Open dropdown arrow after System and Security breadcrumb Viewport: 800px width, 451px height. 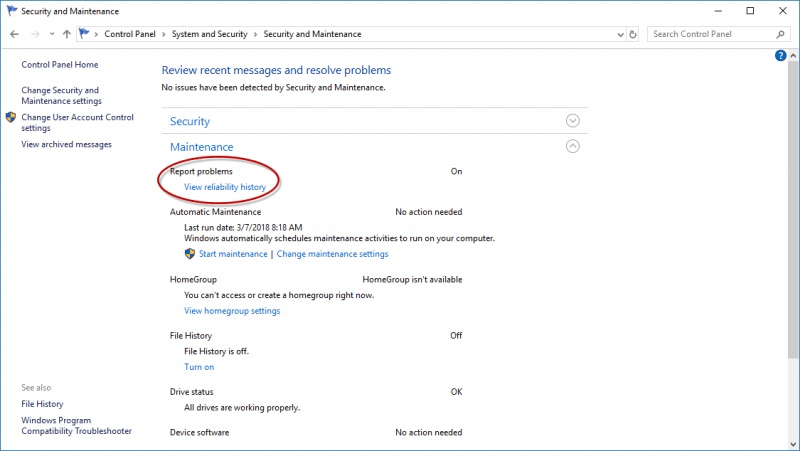coord(255,34)
